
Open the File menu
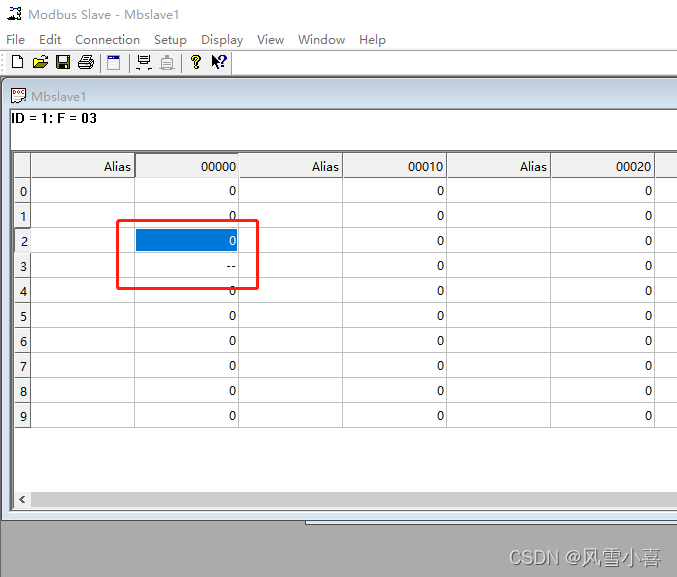15,40
